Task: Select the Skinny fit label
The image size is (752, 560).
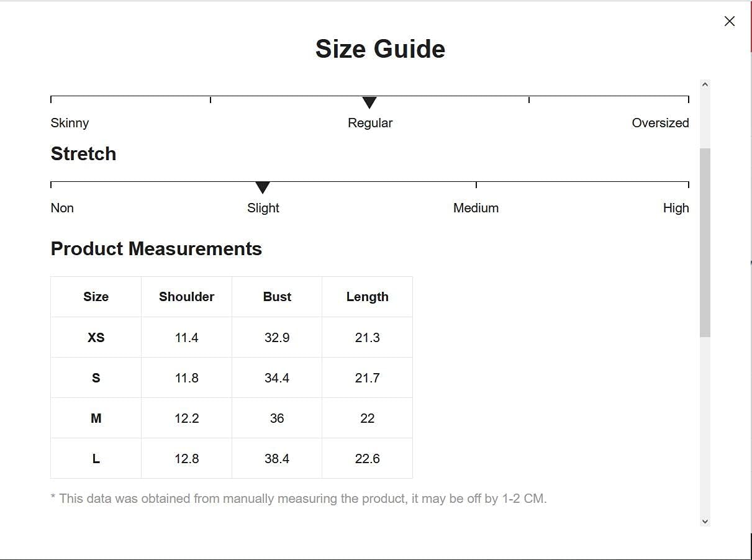Action: coord(70,123)
